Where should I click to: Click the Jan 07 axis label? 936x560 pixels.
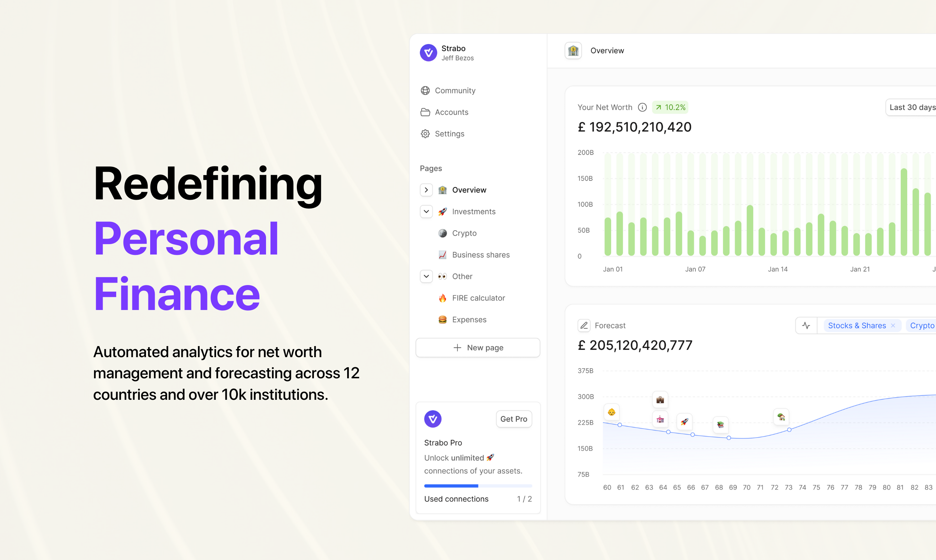(x=695, y=269)
